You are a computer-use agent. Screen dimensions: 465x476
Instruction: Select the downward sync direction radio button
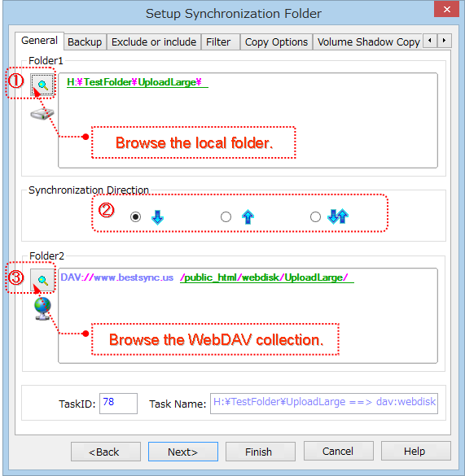point(135,217)
